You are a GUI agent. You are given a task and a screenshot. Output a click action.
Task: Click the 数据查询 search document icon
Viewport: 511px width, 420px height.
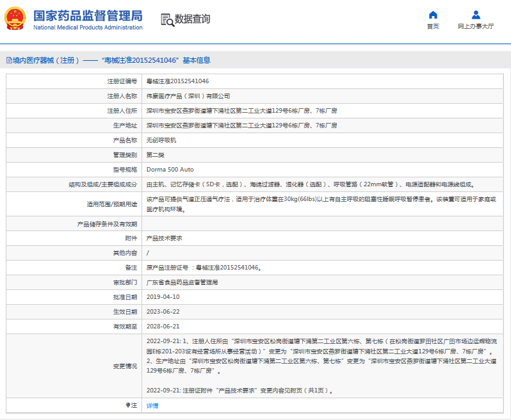click(168, 20)
